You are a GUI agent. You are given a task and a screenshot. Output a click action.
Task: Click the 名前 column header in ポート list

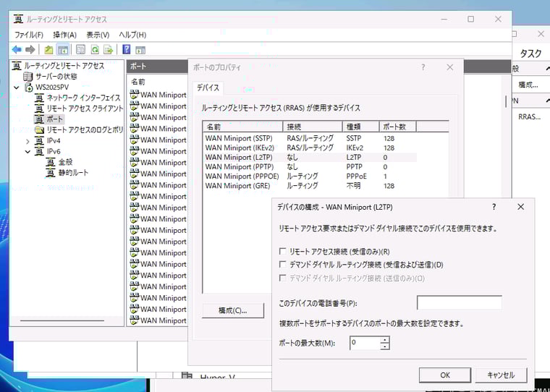pyautogui.click(x=137, y=82)
